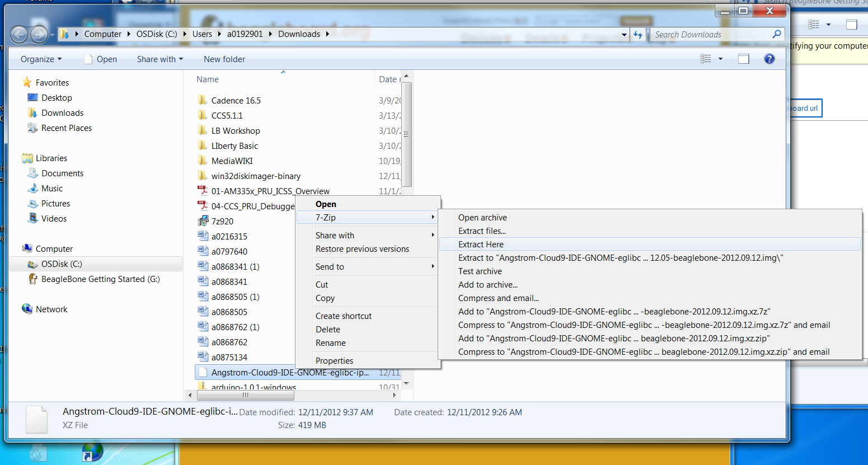Click the Back navigation arrow button
This screenshot has height=465, width=868.
pyautogui.click(x=19, y=35)
